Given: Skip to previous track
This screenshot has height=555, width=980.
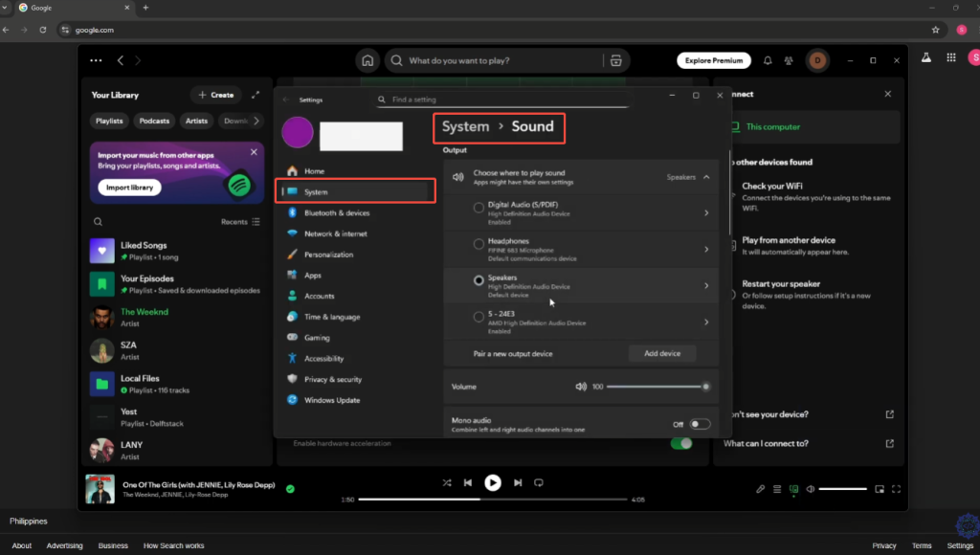Looking at the screenshot, I should [x=467, y=482].
